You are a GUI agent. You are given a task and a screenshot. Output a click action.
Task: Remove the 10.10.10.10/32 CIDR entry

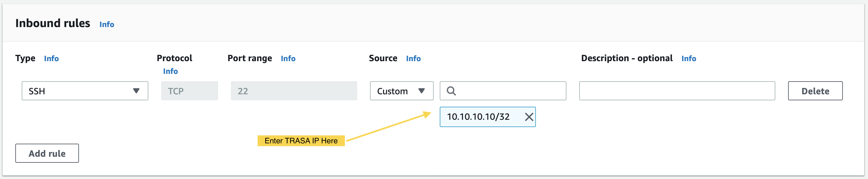(529, 117)
